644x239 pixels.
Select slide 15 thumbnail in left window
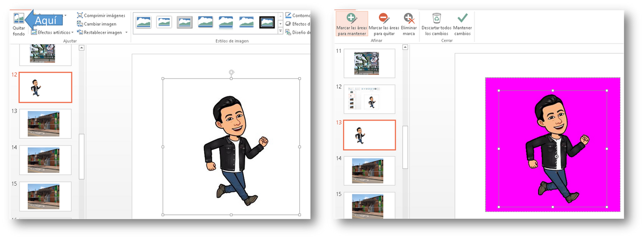tap(45, 196)
